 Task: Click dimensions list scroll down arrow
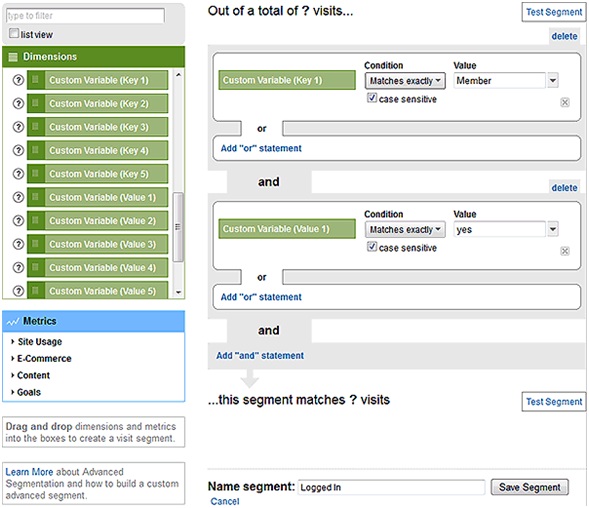pos(178,292)
